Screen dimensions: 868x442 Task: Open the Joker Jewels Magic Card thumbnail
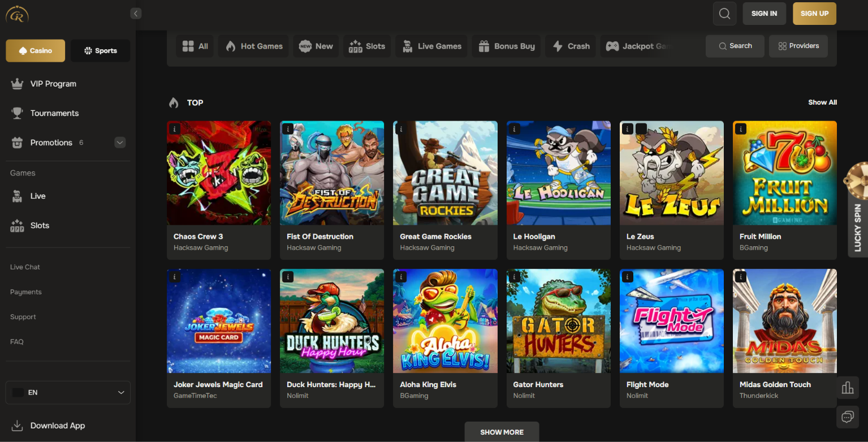click(x=219, y=321)
